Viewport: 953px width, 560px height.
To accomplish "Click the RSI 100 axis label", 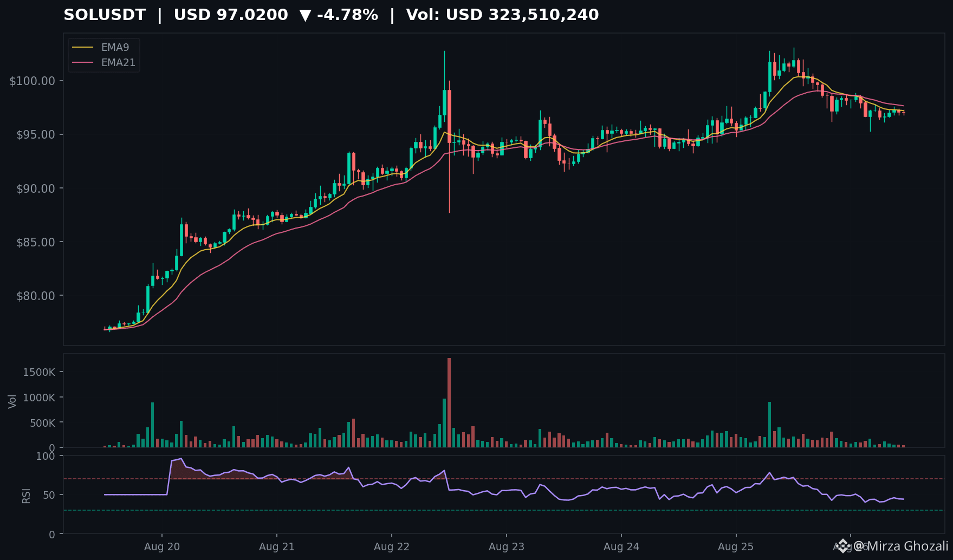I will [x=46, y=456].
